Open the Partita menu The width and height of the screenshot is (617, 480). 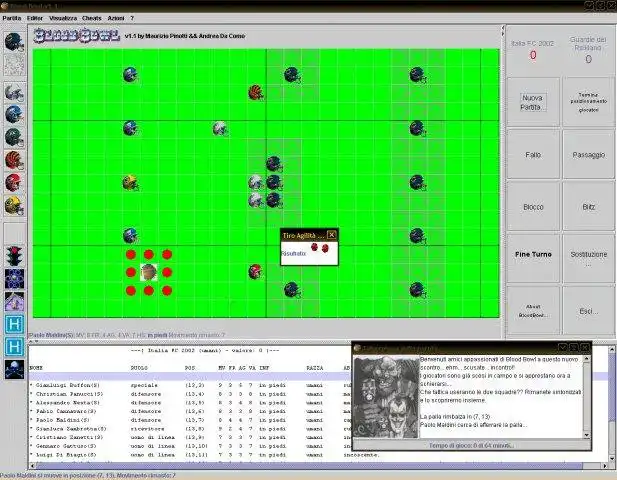[x=12, y=18]
